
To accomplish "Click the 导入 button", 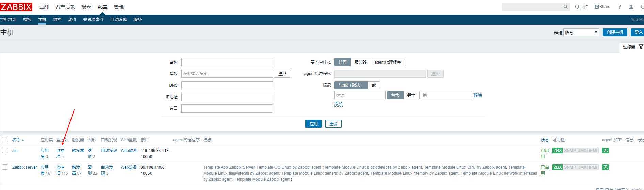I will tap(638, 32).
